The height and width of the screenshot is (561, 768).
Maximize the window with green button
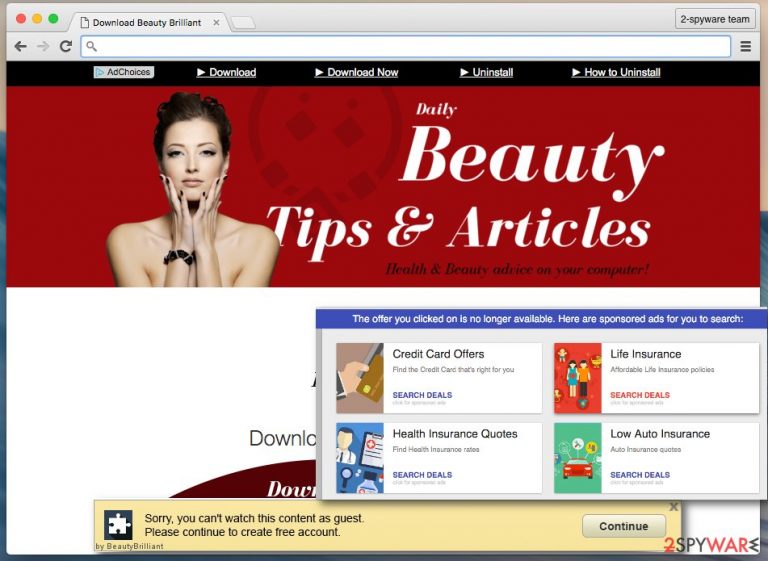click(53, 19)
